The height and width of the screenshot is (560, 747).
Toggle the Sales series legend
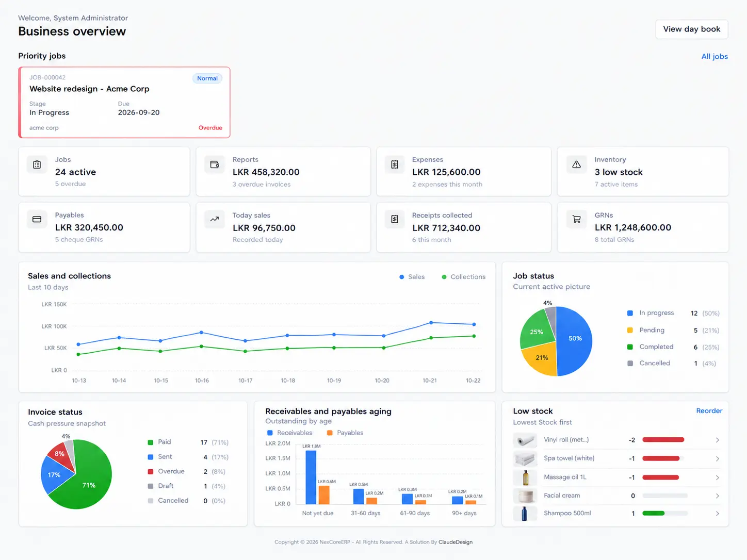coord(412,277)
